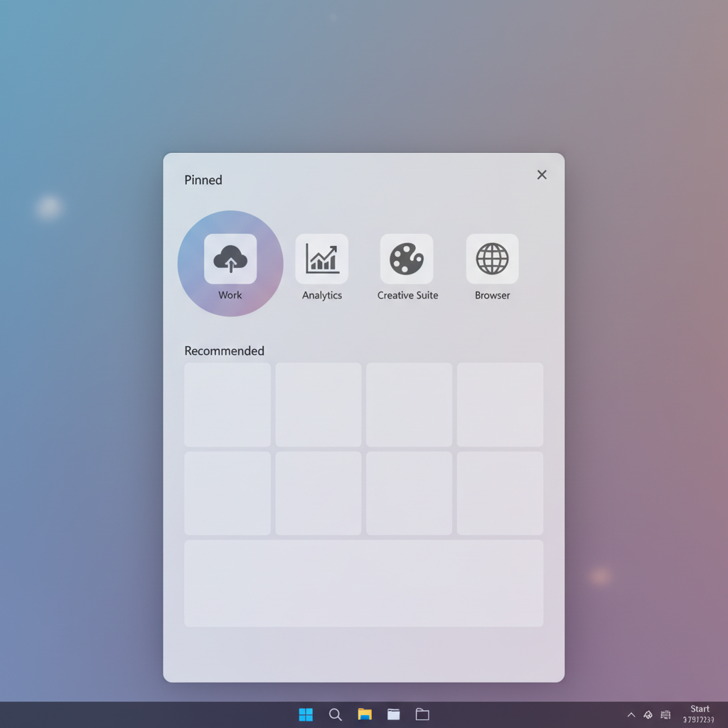
Task: Open the Work cloud app
Action: point(229,258)
